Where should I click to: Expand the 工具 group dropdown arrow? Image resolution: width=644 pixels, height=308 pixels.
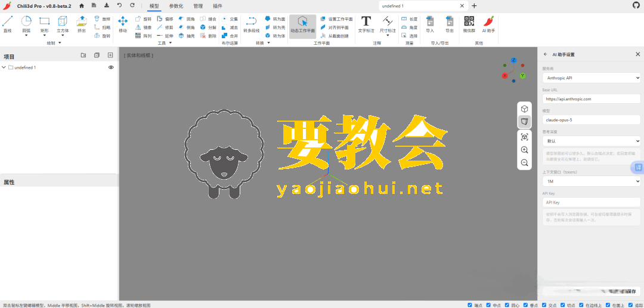[x=169, y=43]
